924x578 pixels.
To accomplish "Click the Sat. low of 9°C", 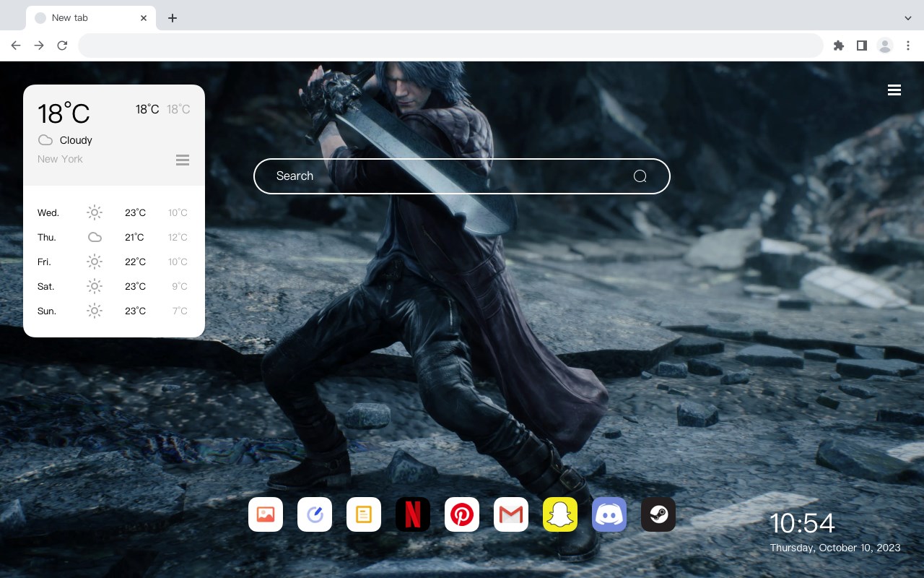I will 180,286.
